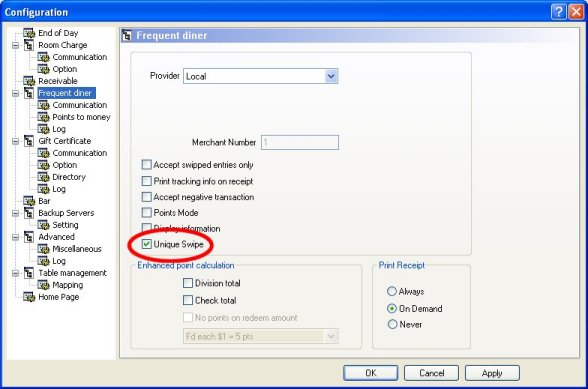Viewport: 588px width, 389px height.
Task: Click the Setting tree icon
Action: [43, 225]
